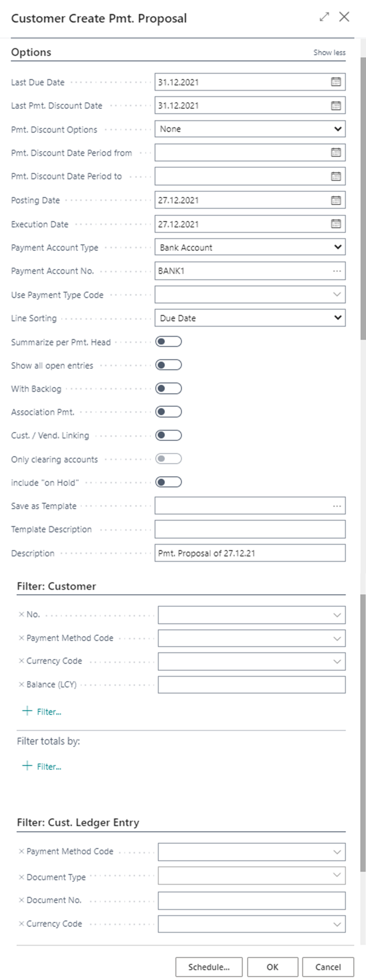Open the calendar picker for Posting Date
The width and height of the screenshot is (366, 980).
(336, 200)
